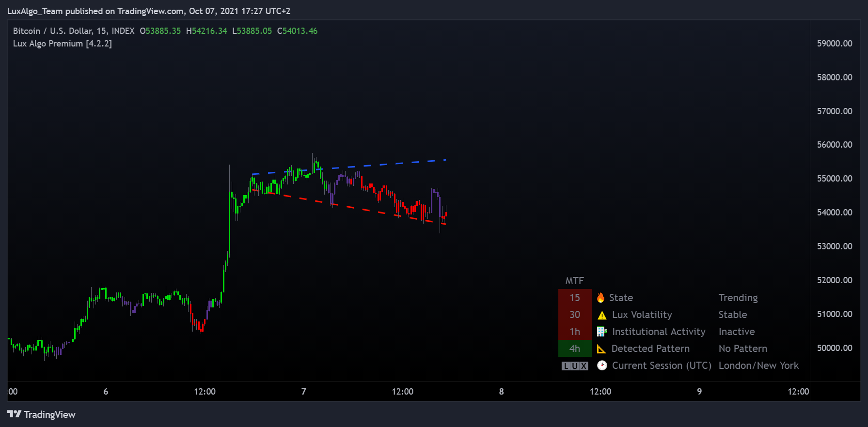868x427 pixels.
Task: Click the Detected Pattern triangle ruler icon
Action: pos(601,349)
